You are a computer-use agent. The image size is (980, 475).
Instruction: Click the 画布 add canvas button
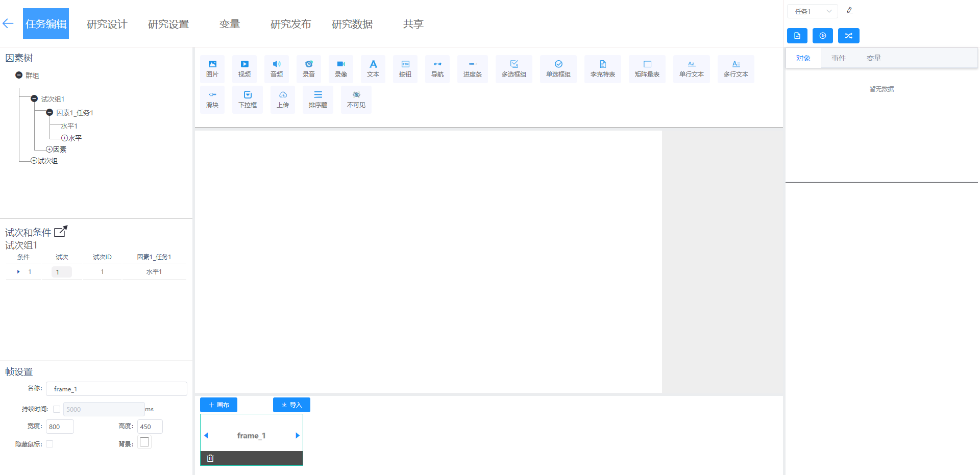pos(218,405)
